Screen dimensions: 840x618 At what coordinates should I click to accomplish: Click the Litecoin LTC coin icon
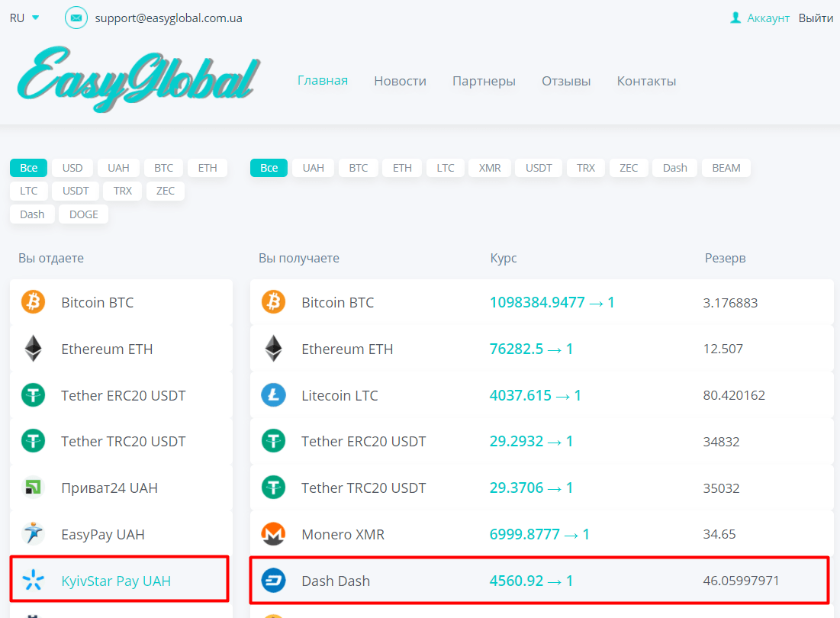[x=273, y=395]
